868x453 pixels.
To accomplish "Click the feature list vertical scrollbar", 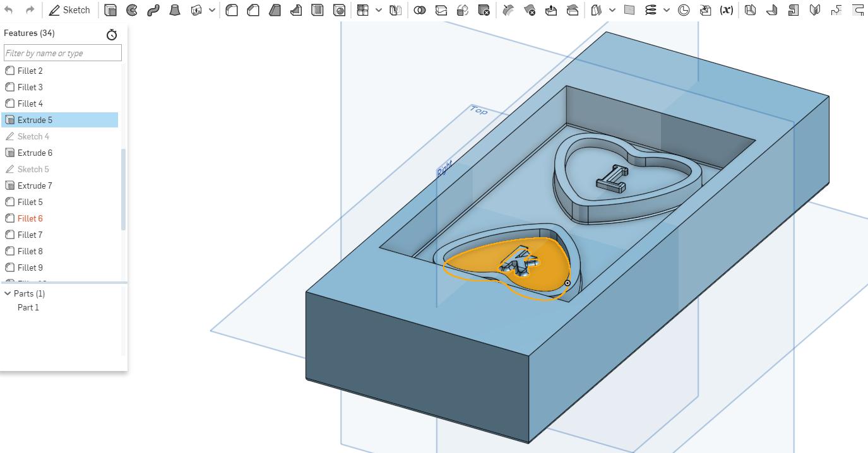I will point(124,189).
